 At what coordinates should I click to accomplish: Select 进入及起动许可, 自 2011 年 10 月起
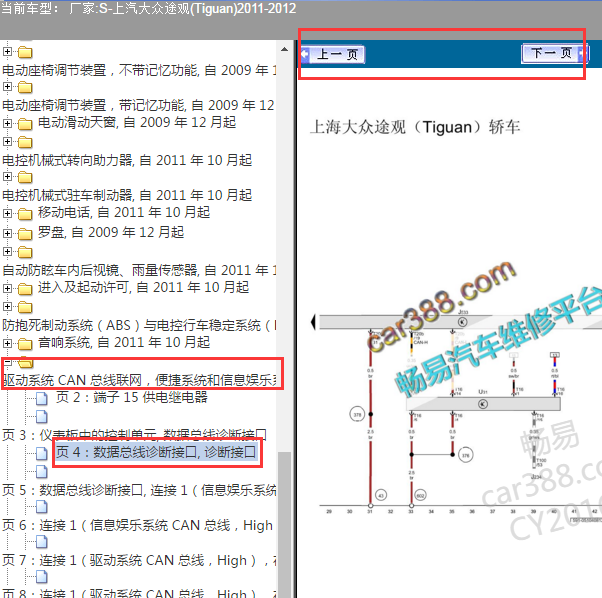[x=143, y=287]
